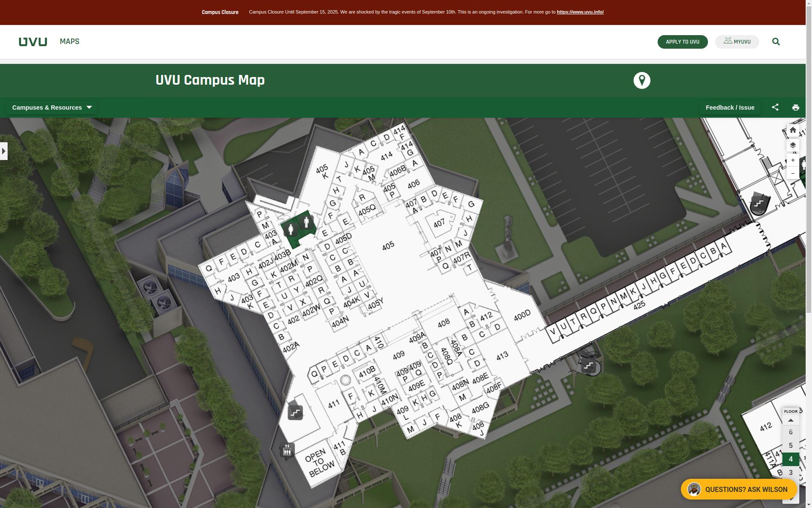This screenshot has width=812, height=508.
Task: Click Questions? Ask Wilson chat button
Action: [738, 489]
